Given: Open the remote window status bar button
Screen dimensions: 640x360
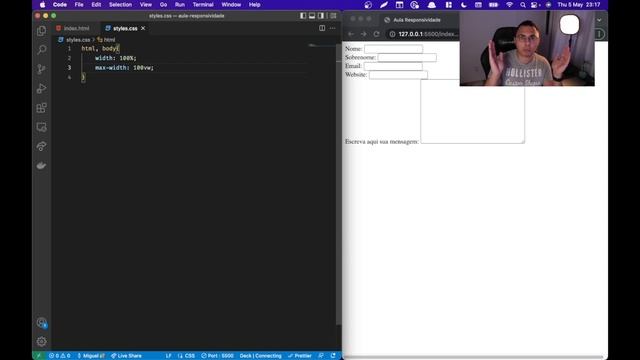Looking at the screenshot, I should [x=39, y=356].
